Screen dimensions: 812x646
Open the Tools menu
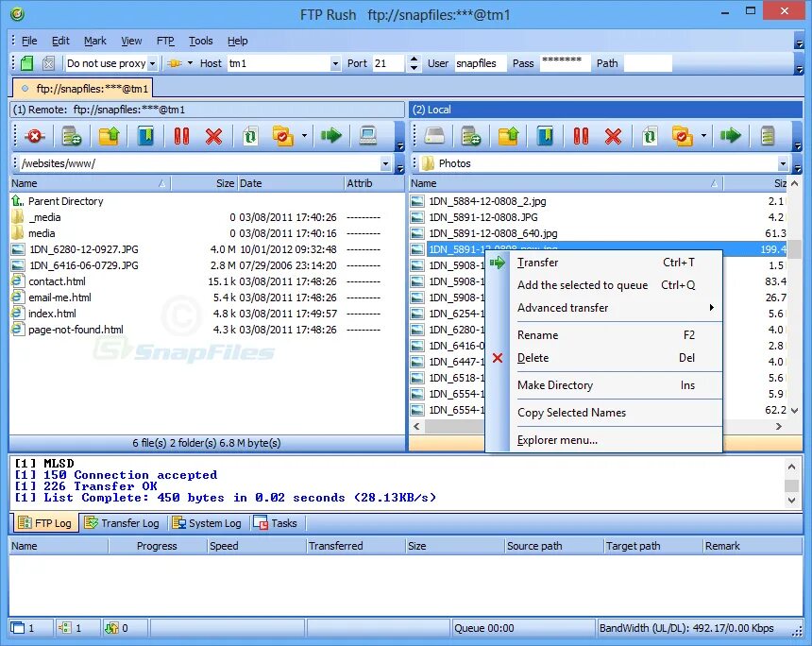click(x=200, y=41)
